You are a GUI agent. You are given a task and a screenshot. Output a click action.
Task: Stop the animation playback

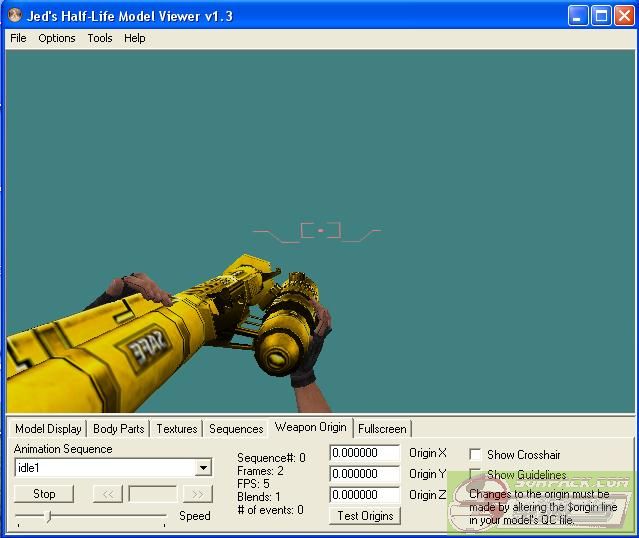[44, 494]
